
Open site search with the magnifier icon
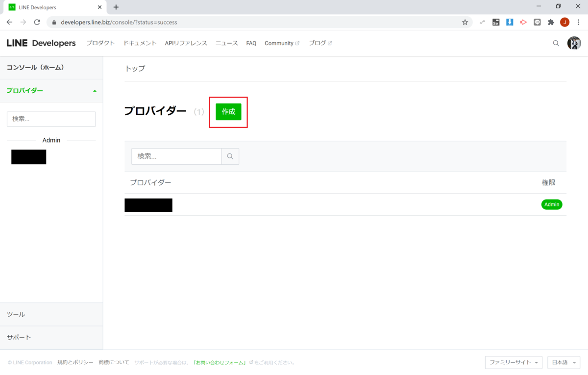(556, 43)
